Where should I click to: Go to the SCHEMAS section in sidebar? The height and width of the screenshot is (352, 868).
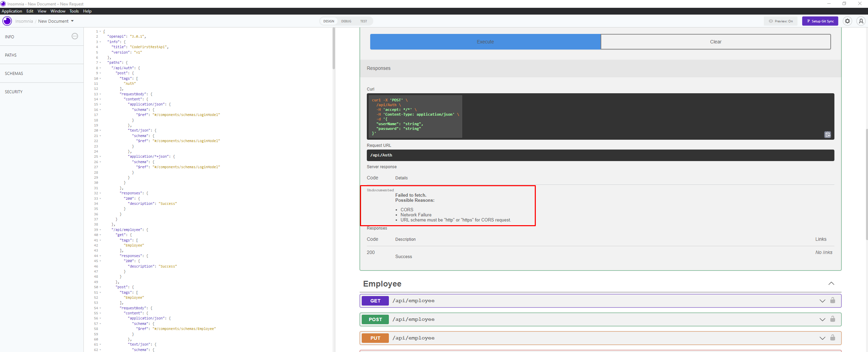point(14,73)
